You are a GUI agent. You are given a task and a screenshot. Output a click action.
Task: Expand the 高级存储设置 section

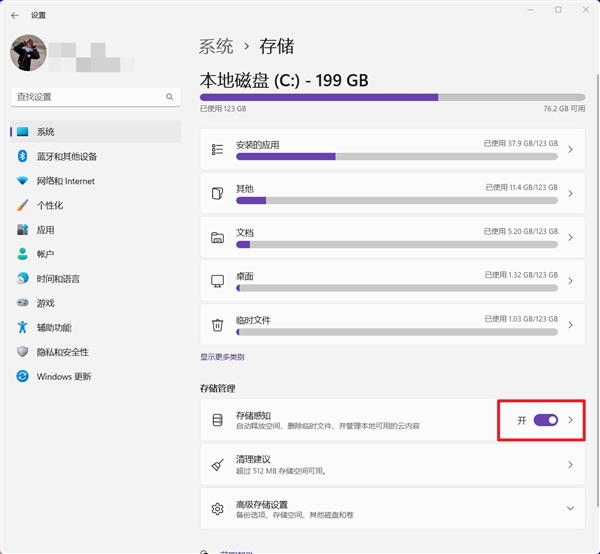tap(570, 509)
